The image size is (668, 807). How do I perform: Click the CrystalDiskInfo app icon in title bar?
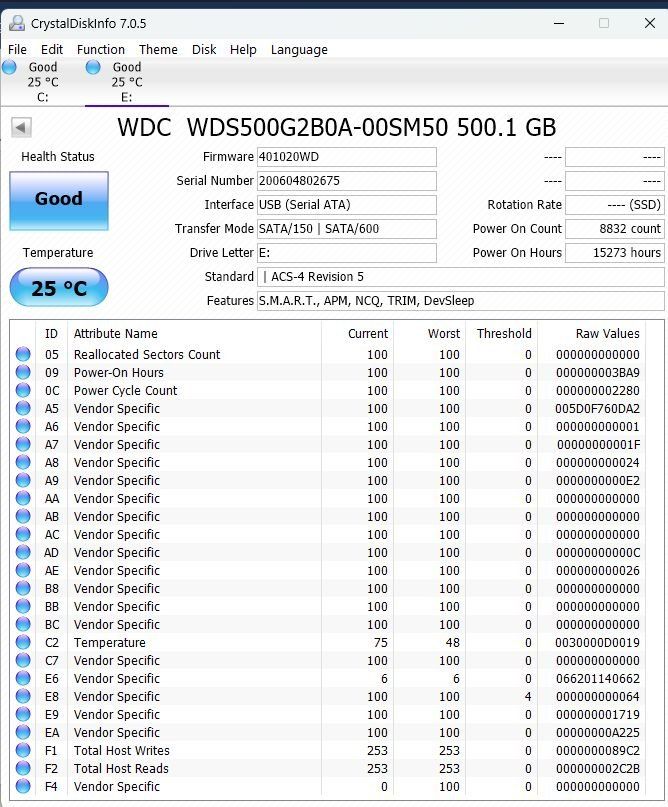tap(17, 23)
